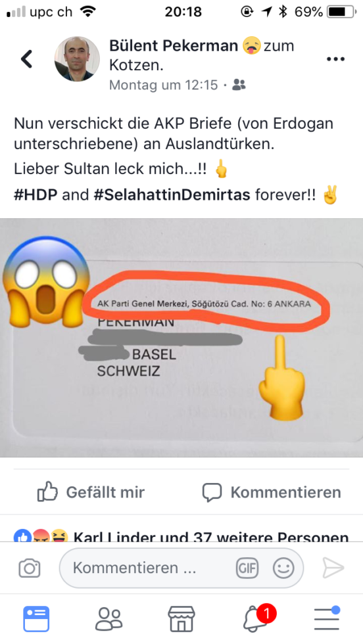Screen dimensions: 363x644
Task: Tap the #HDP hashtag
Action: [36, 195]
